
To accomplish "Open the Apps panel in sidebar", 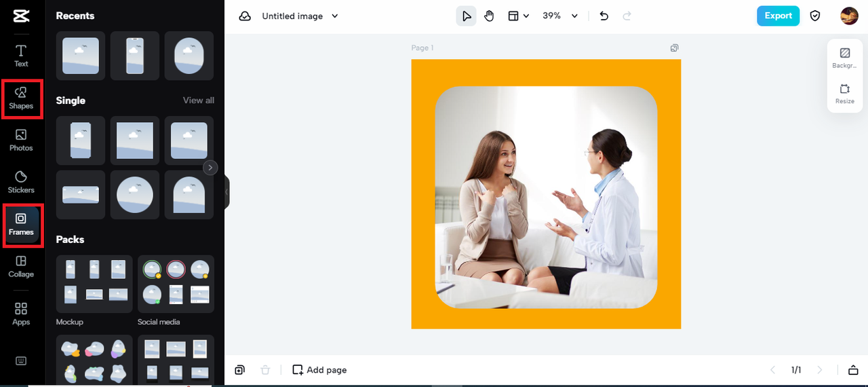I will click(x=21, y=314).
